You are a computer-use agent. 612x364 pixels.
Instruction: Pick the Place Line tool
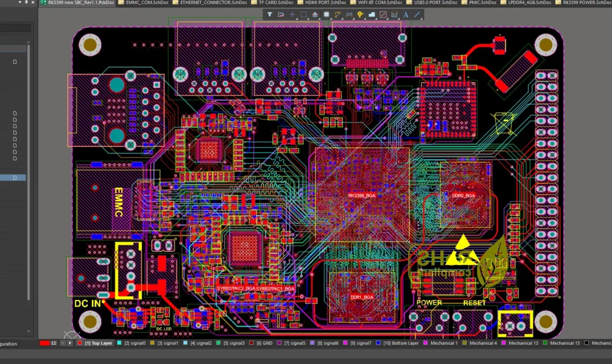[417, 14]
